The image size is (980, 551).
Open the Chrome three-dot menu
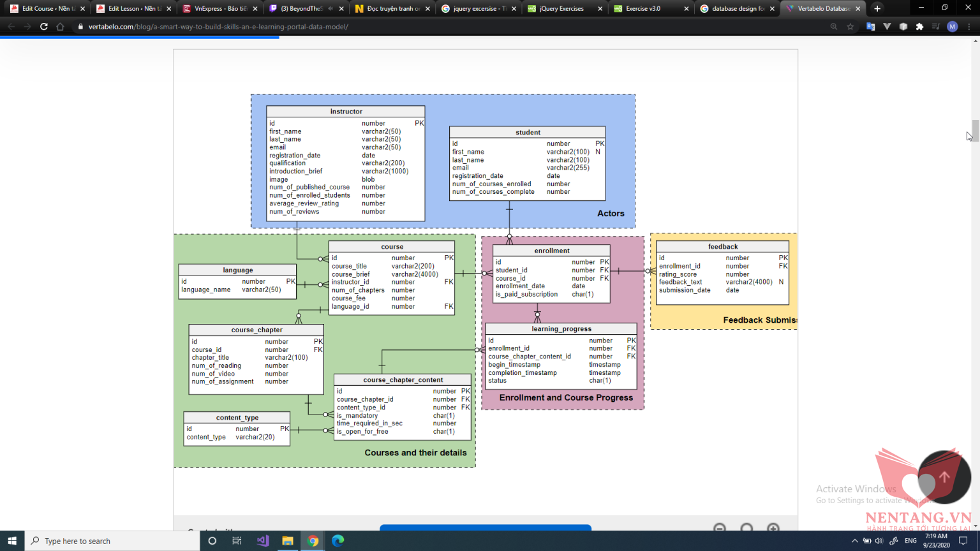[969, 27]
